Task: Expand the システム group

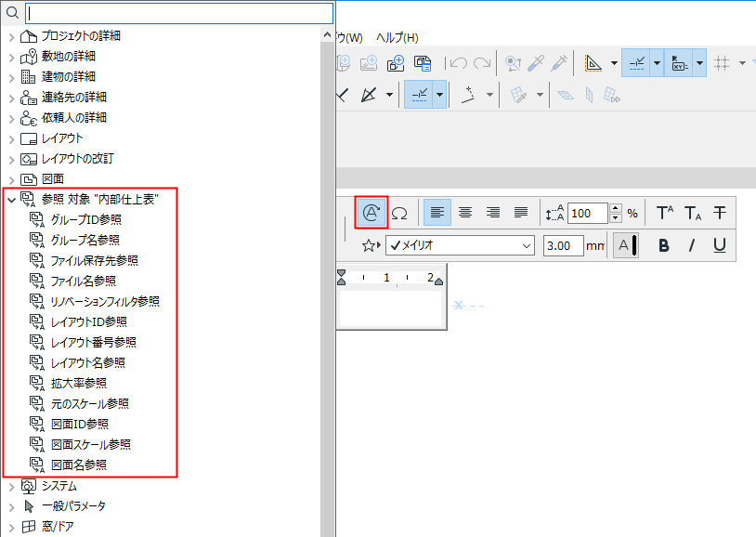Action: tap(12, 487)
